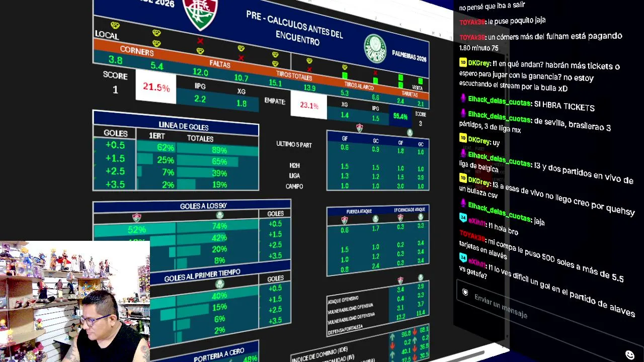Viewport: 644px width, 362px height.
Task: Click the large Fluminense crest in the header
Action: tap(200, 14)
